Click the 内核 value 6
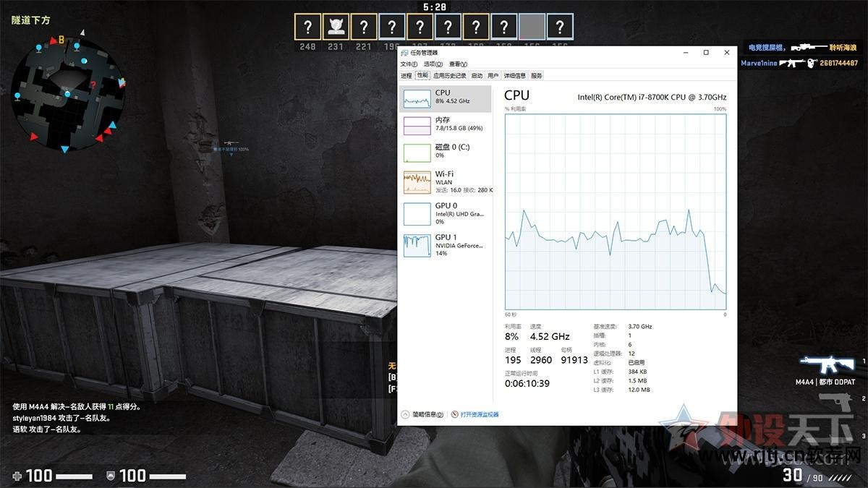868x488 pixels. click(x=630, y=345)
